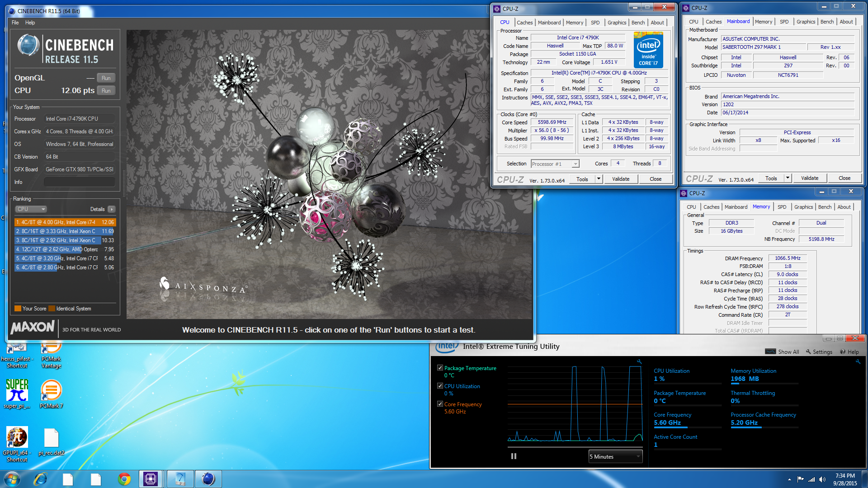Open CPU tab in Memory CPU-Z window
The width and height of the screenshot is (868, 488).
click(691, 207)
